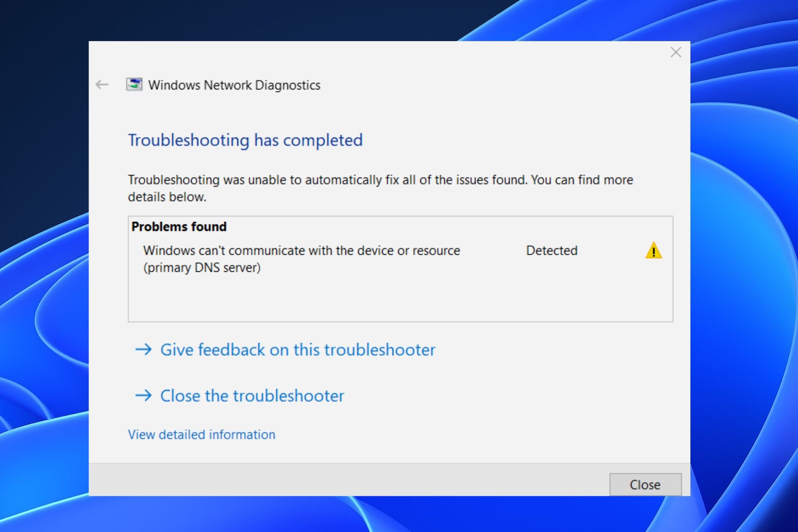798x532 pixels.
Task: Click the unable to automatically fix message
Action: pos(380,188)
